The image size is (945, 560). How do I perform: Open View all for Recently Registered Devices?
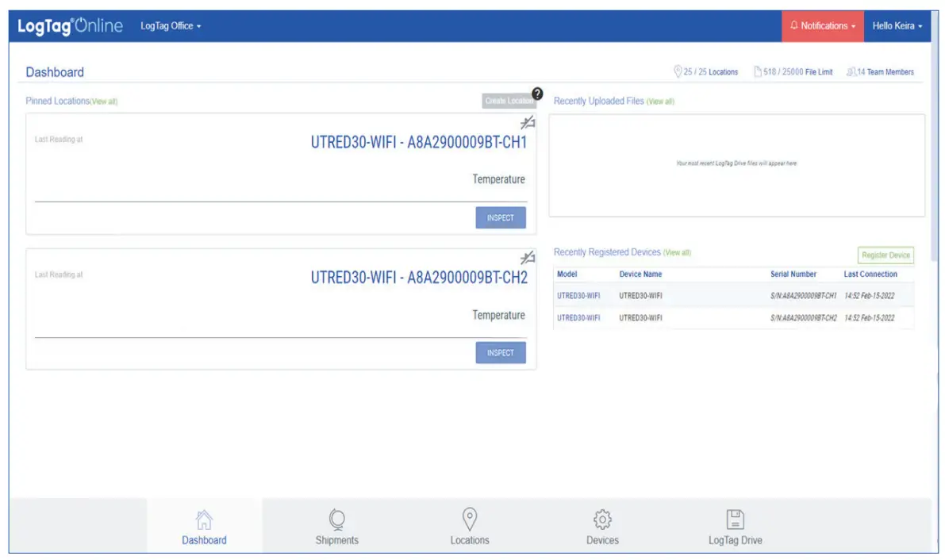coord(678,252)
